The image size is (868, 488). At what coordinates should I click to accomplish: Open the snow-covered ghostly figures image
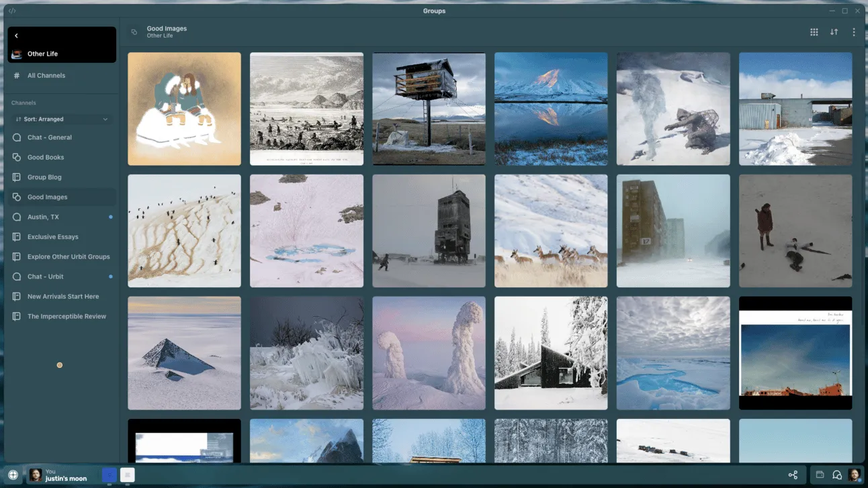point(673,109)
